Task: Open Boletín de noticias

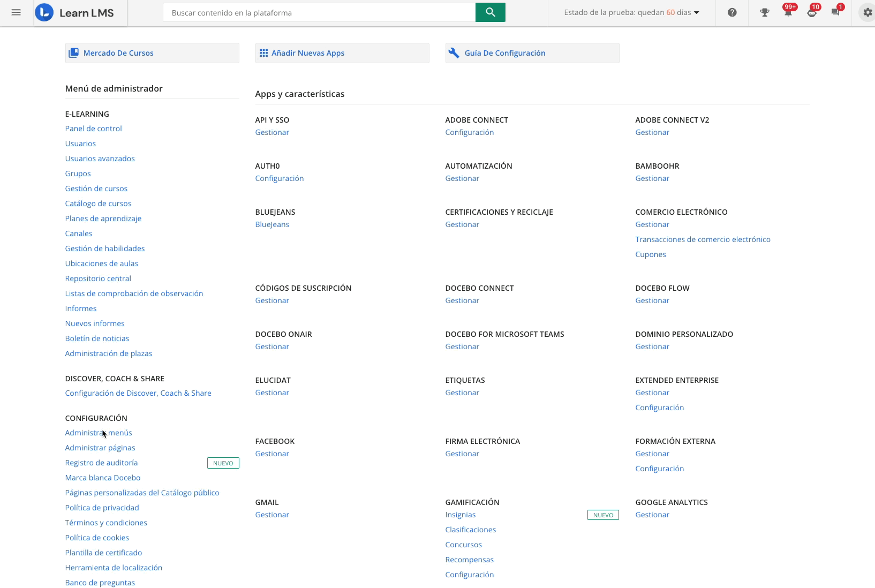Action: (97, 338)
